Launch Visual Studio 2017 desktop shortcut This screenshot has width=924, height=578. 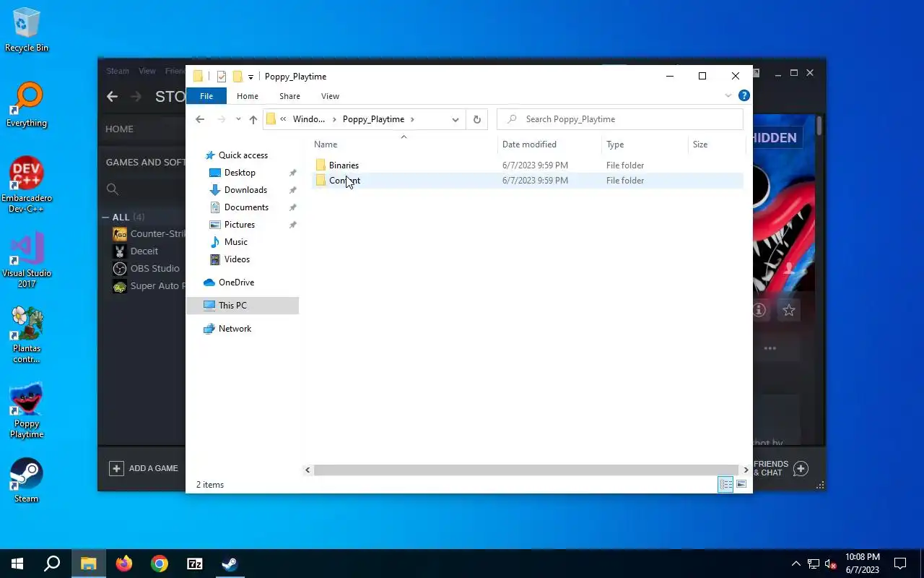tap(27, 260)
